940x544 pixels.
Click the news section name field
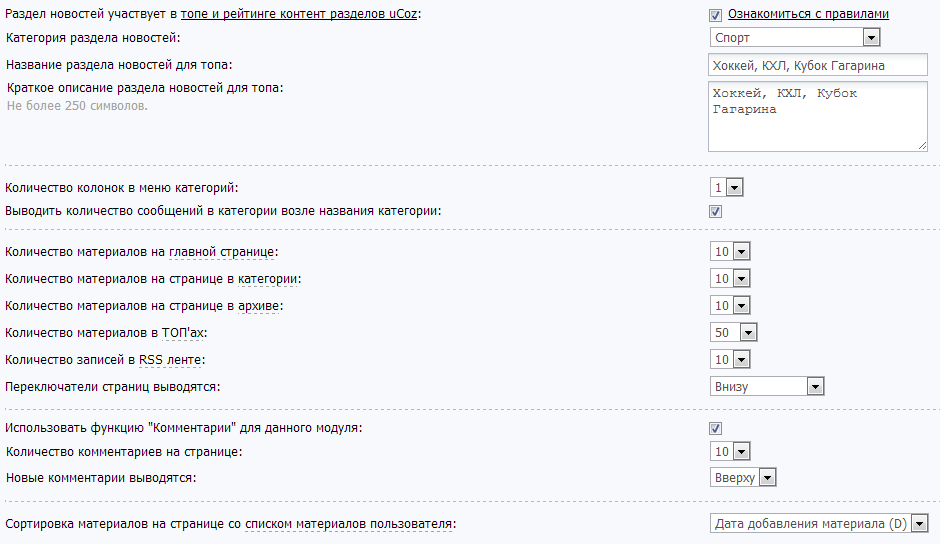tap(817, 65)
